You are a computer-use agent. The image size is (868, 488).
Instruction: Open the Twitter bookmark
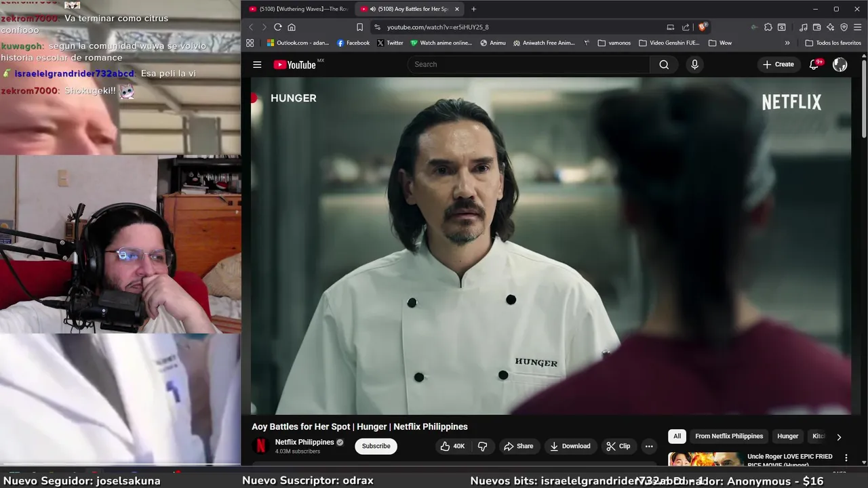[390, 43]
